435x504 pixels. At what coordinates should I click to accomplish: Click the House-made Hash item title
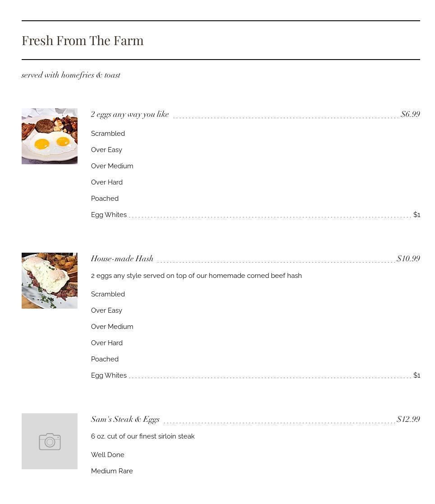click(122, 259)
